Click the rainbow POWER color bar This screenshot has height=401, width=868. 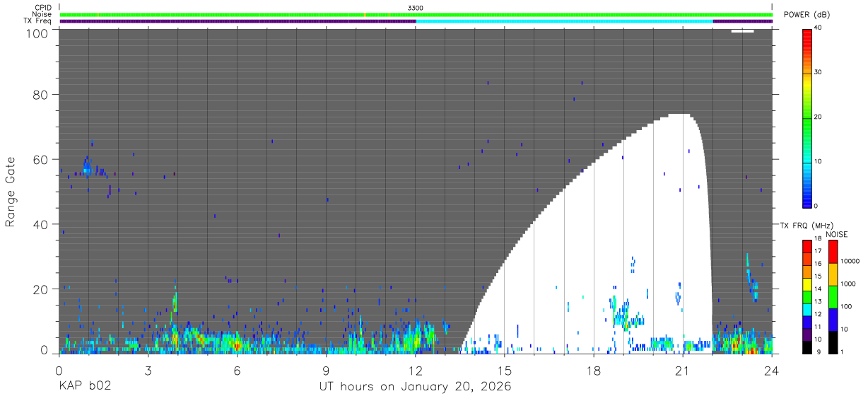click(807, 117)
